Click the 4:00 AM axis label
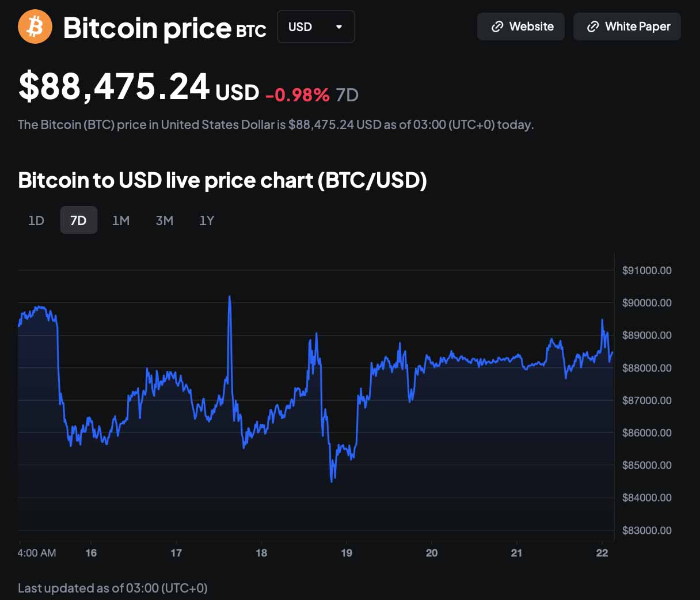 [x=37, y=553]
